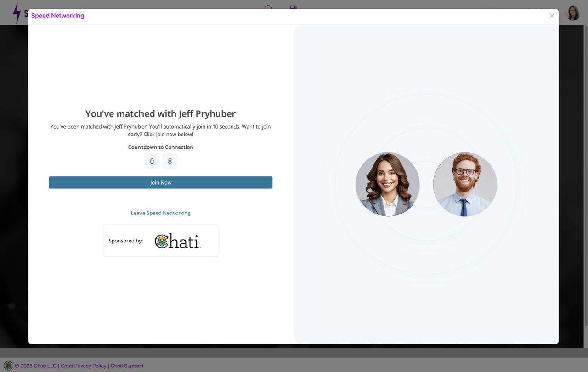Open the user profile avatar top right
This screenshot has width=588, height=372.
point(573,13)
